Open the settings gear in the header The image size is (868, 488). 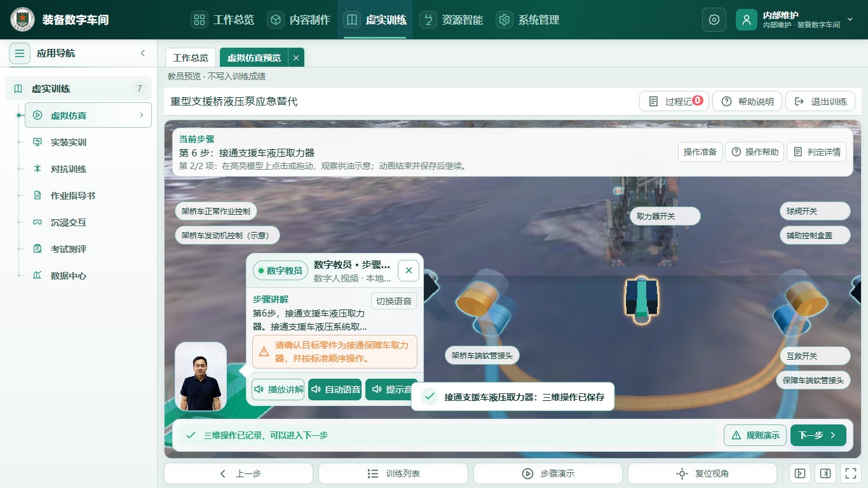(714, 20)
